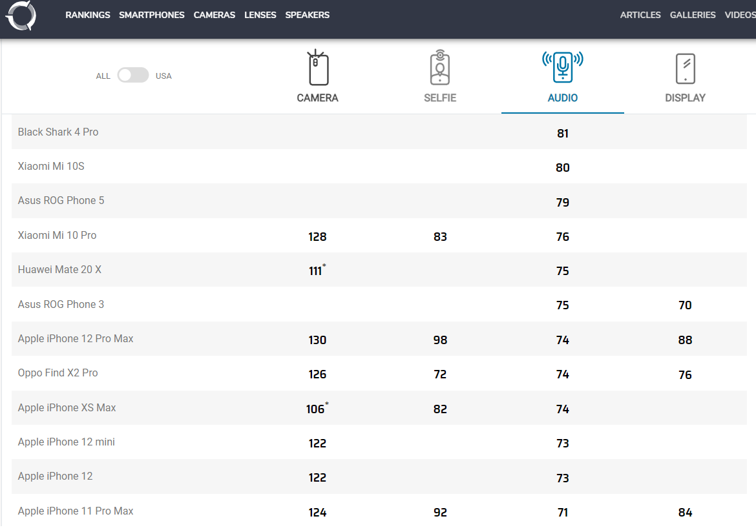Open Apple iPhone 11 Pro Max link
The image size is (756, 532).
(x=75, y=511)
